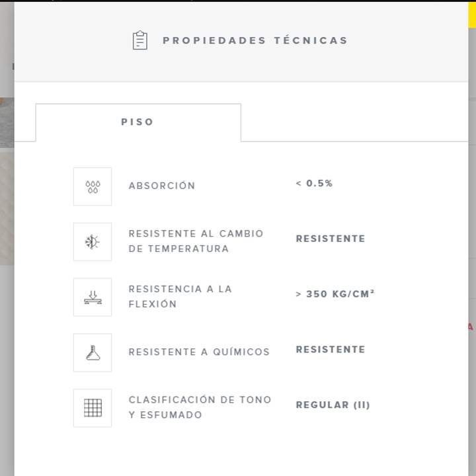This screenshot has width=476, height=476.
Task: Click the > 350 KG/CM² value
Action: tap(335, 294)
